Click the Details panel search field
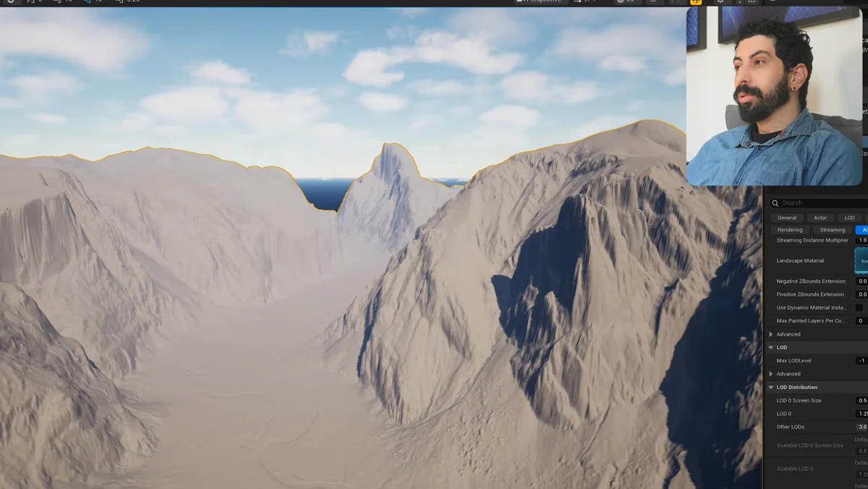The height and width of the screenshot is (489, 868). pos(818,203)
